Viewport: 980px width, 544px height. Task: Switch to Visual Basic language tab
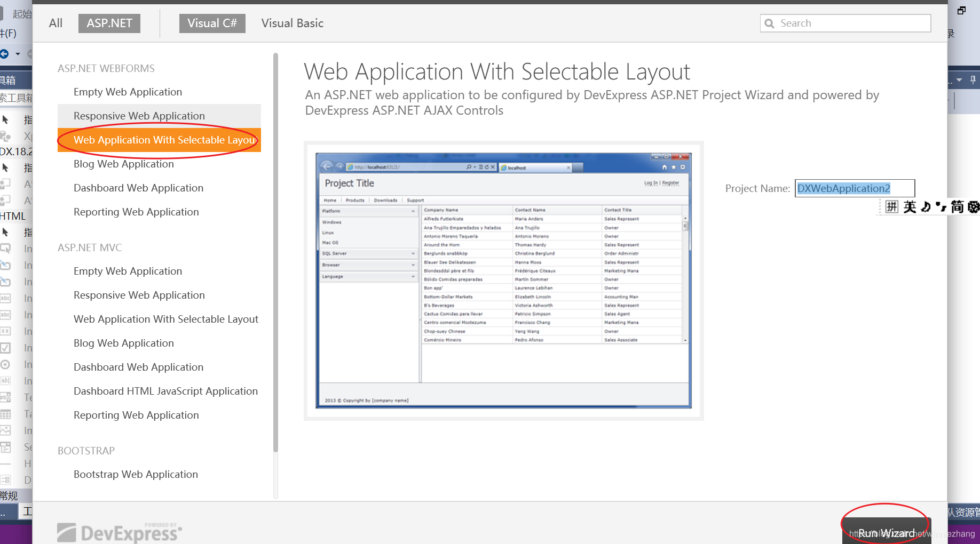coord(293,23)
